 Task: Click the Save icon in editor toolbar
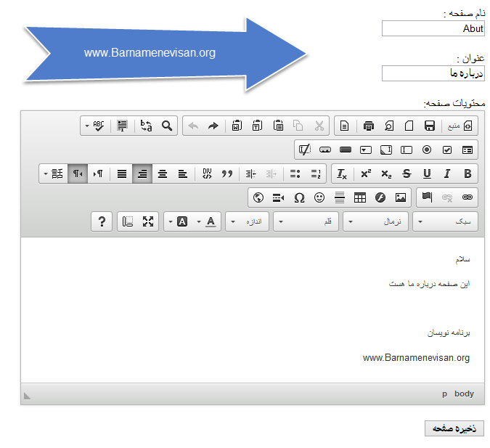pos(430,126)
